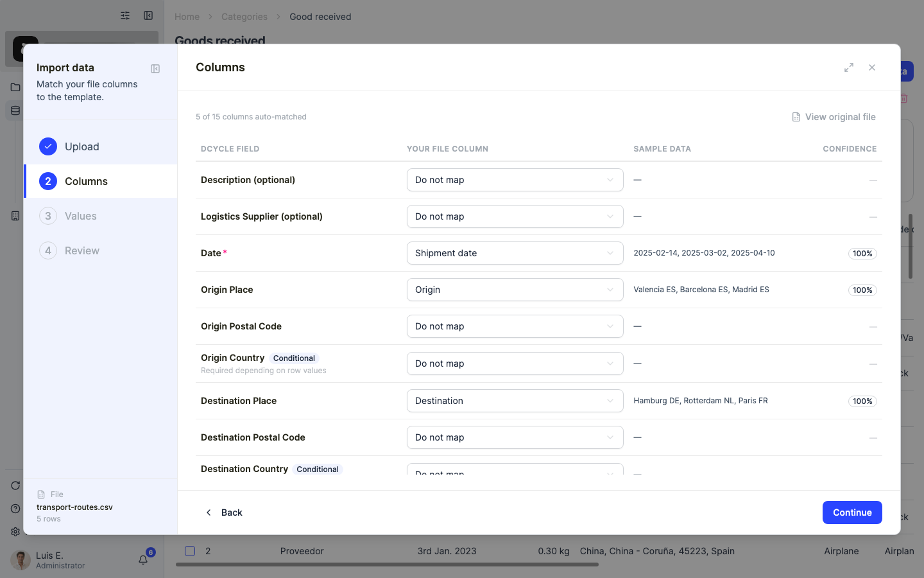Image resolution: width=924 pixels, height=578 pixels.
Task: Click the Conditional badge on Destination Country
Action: [x=318, y=469]
